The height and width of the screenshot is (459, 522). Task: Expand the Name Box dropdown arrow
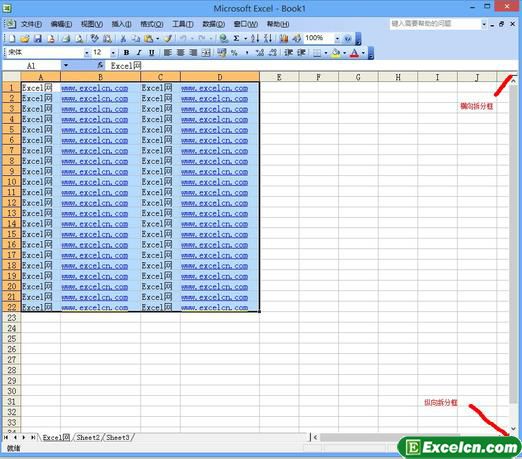click(x=66, y=66)
